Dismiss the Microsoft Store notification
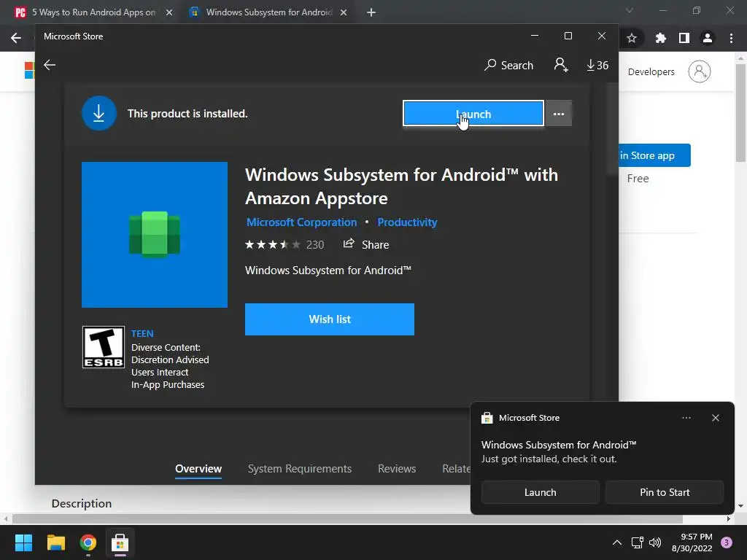This screenshot has height=560, width=747. click(716, 418)
